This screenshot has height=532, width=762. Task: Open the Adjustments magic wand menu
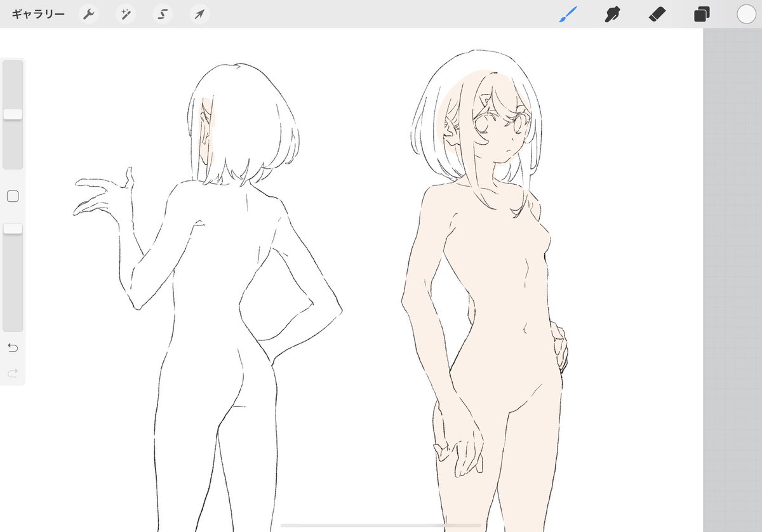tap(126, 14)
